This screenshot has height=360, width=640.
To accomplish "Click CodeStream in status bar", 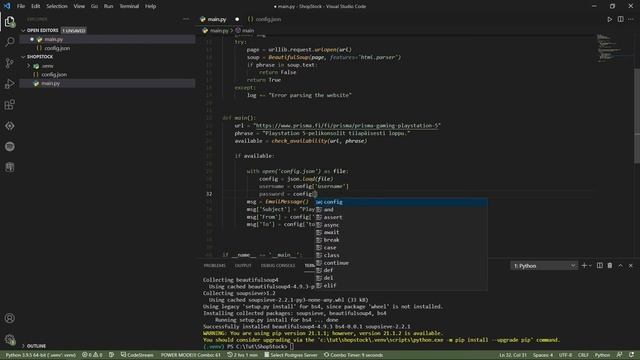I will coord(137,355).
